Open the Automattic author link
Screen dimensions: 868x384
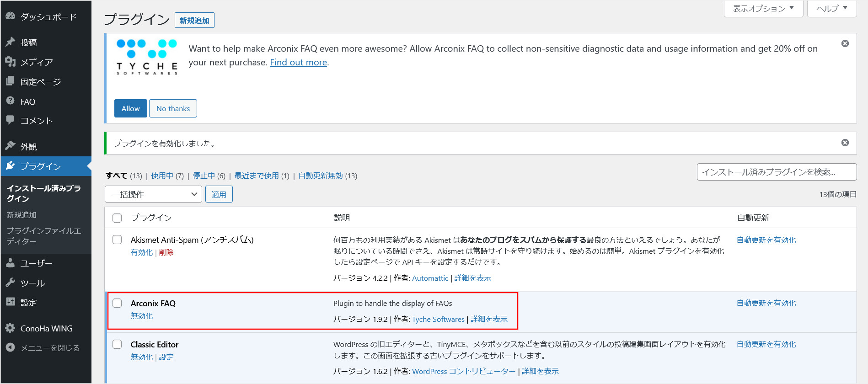(x=430, y=278)
